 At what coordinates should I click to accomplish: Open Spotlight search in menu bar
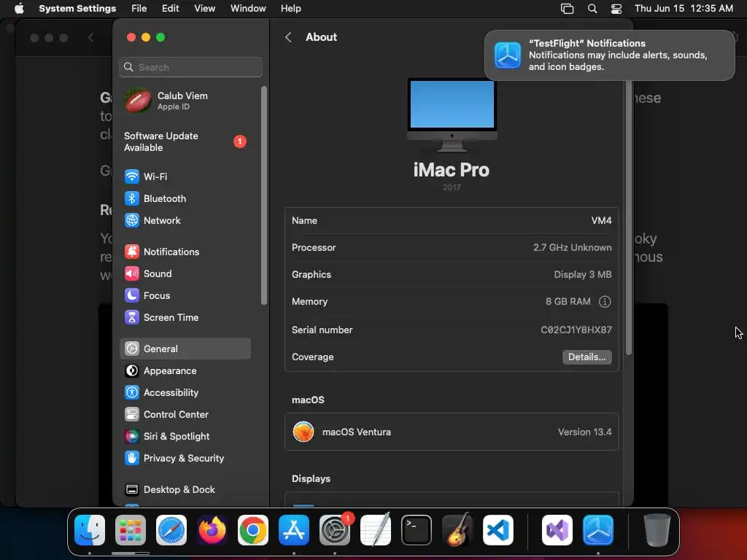click(x=592, y=9)
